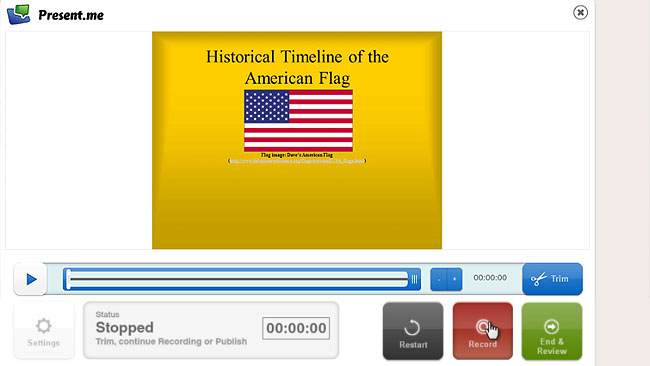Click the American flag slide image
This screenshot has height=366, width=650.
tap(298, 121)
